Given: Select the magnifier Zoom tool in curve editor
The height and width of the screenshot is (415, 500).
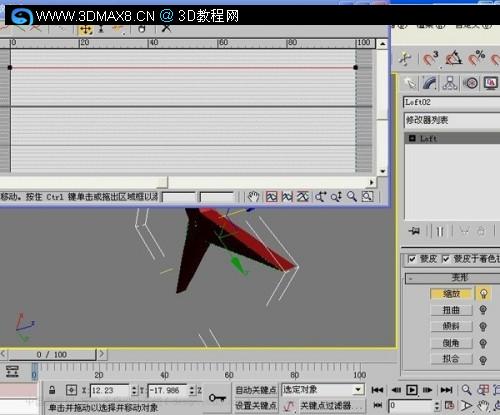Looking at the screenshot, I should pos(352,197).
